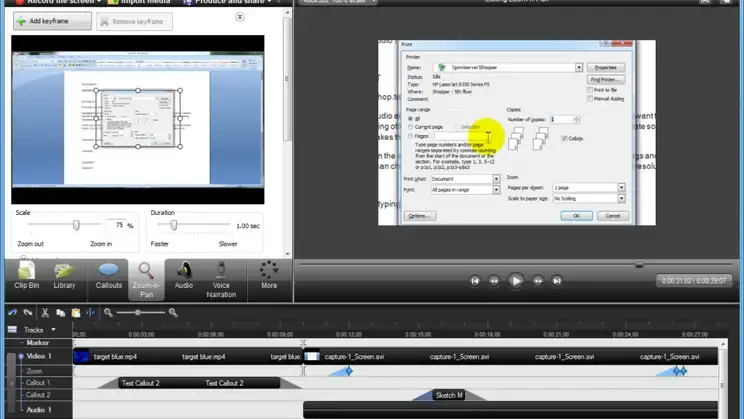The image size is (744, 419).
Task: Open the Scale to paper size dropdown
Action: click(x=621, y=198)
